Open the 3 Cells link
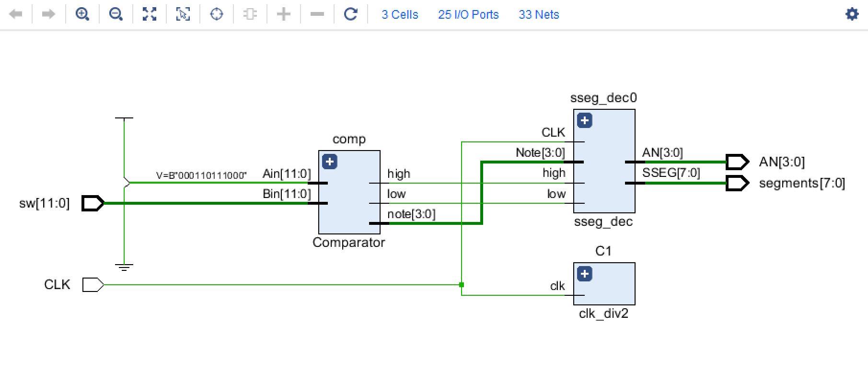The image size is (868, 384). click(400, 15)
